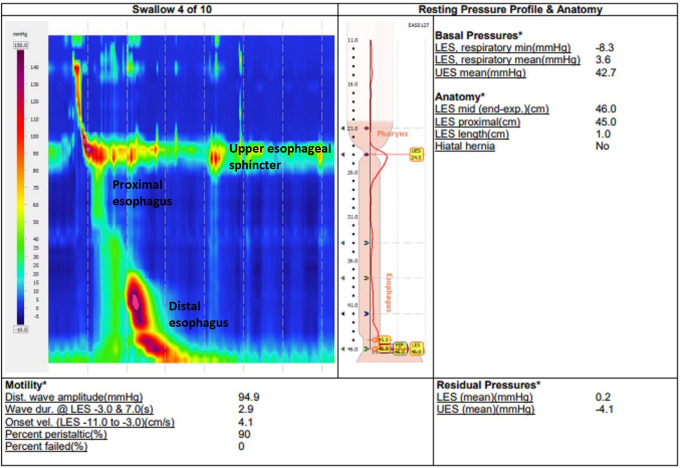Click the residual UES mean value -4.1
681x468 pixels.
point(604,409)
